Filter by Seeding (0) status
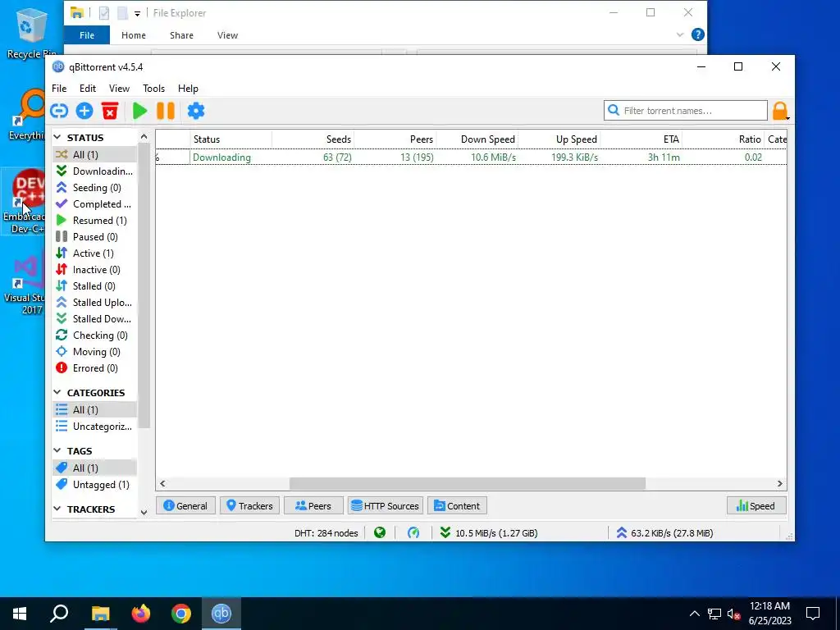 click(x=94, y=188)
